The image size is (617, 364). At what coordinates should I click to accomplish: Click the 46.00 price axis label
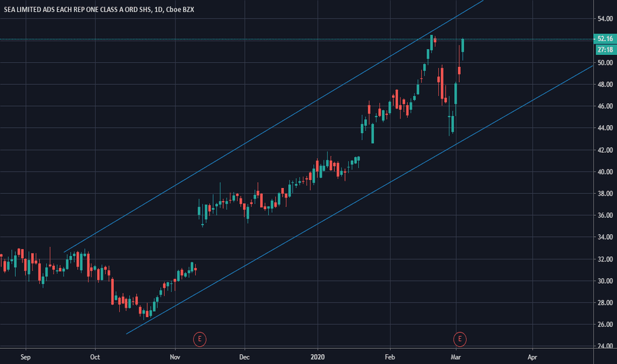coord(605,106)
